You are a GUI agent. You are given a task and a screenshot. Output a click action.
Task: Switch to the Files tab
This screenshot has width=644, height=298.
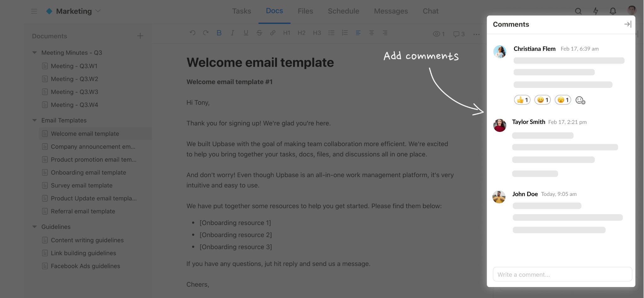pyautogui.click(x=305, y=11)
